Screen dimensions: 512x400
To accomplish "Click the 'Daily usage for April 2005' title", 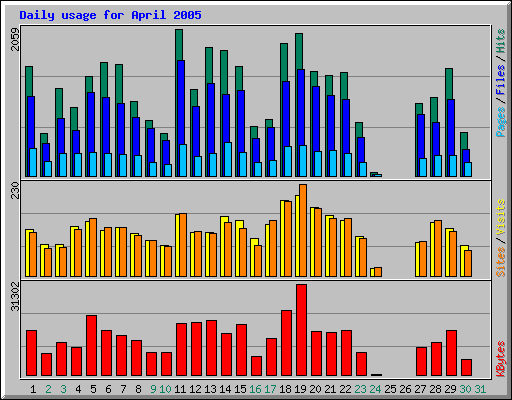I will (110, 15).
